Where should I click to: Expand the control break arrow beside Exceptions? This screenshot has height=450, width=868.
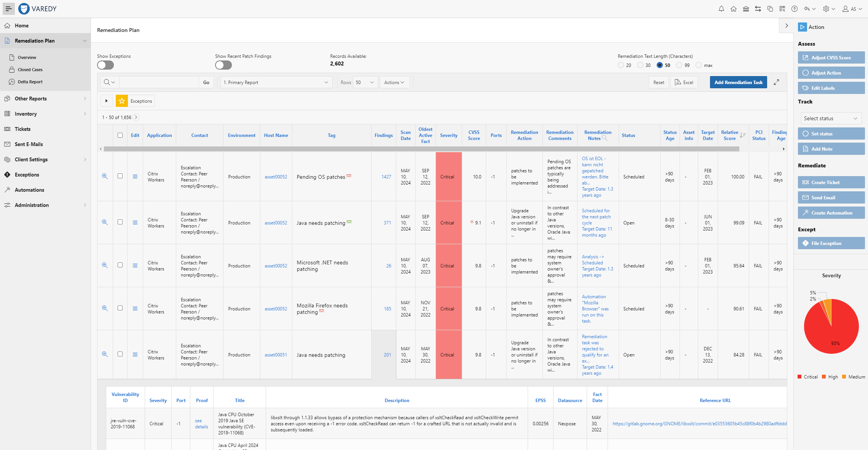pyautogui.click(x=107, y=101)
